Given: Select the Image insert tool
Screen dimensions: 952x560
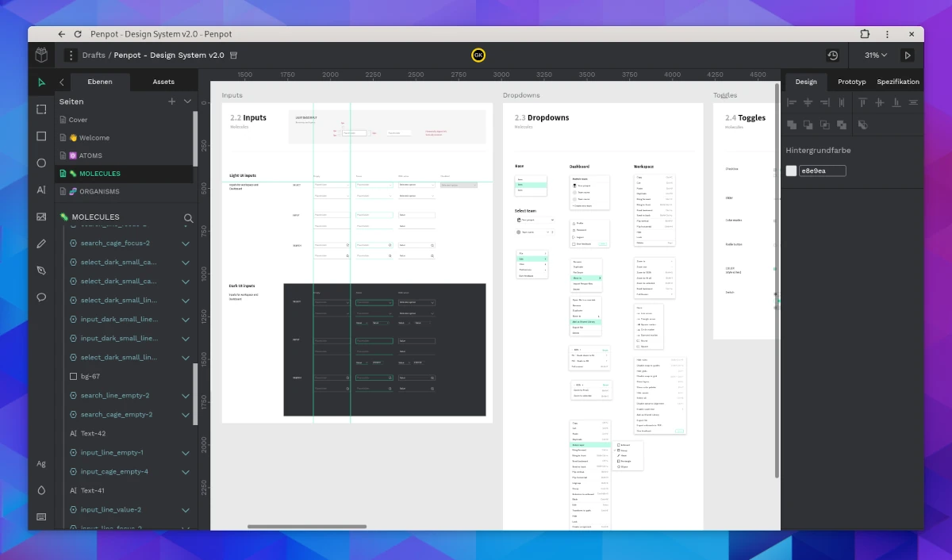Looking at the screenshot, I should click(x=41, y=217).
